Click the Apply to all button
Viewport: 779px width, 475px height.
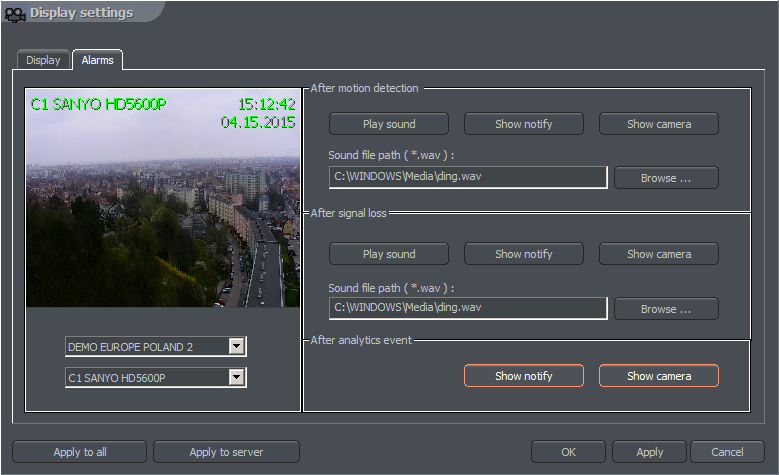80,452
